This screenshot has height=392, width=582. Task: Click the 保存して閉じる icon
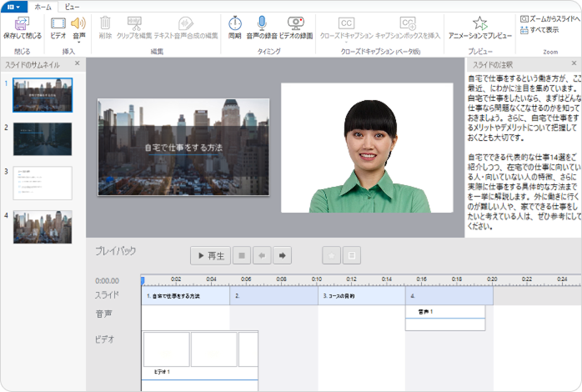22,23
